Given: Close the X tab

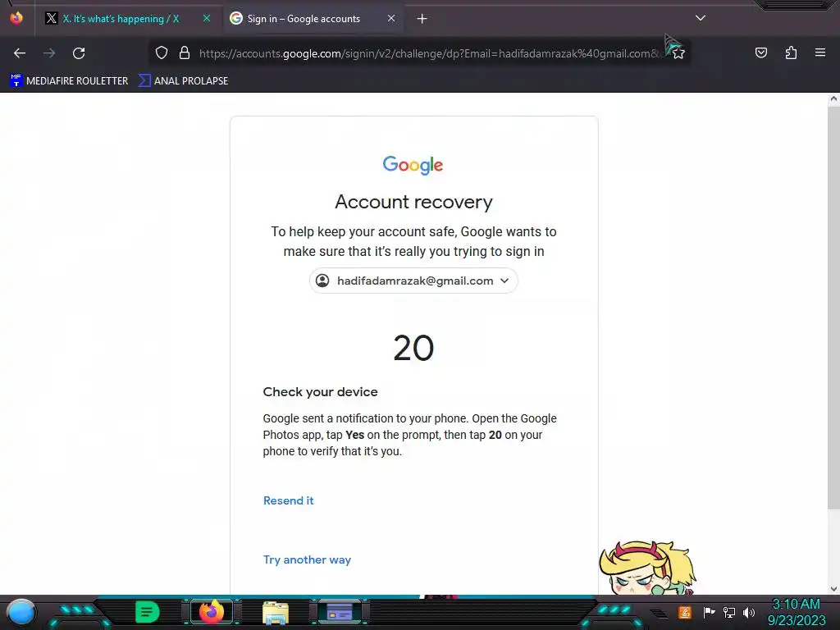Looking at the screenshot, I should coord(207,18).
